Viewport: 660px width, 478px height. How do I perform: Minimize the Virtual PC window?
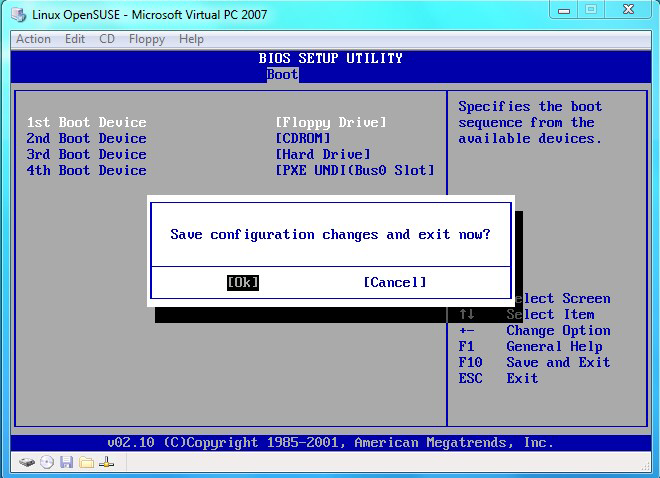[x=564, y=10]
